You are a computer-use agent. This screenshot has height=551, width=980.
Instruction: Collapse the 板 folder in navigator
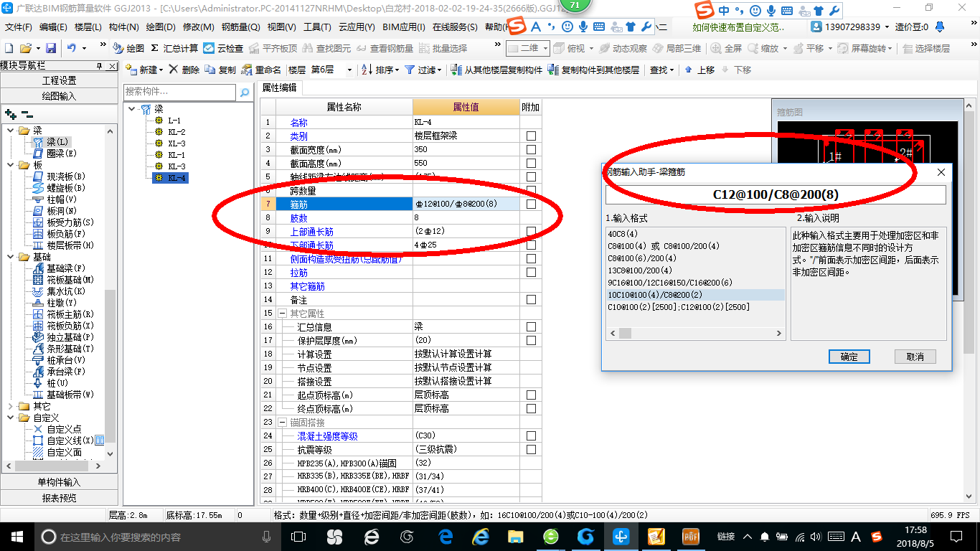coord(11,165)
